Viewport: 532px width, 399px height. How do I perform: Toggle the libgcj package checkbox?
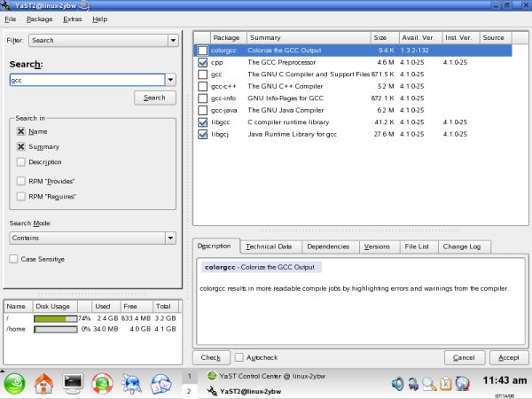202,134
